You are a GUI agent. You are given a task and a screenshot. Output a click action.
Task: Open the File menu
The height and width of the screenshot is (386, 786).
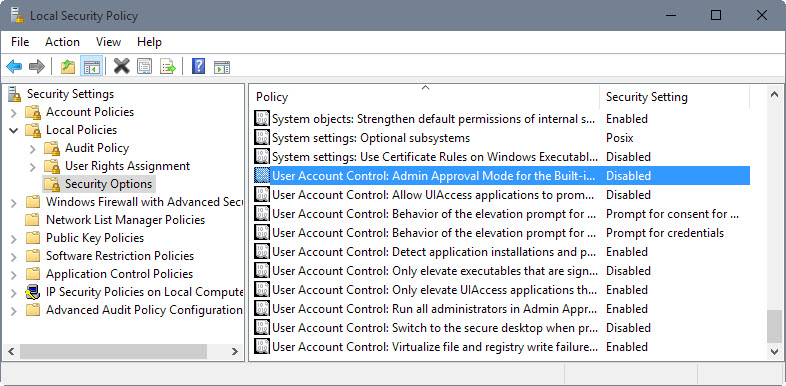(20, 42)
